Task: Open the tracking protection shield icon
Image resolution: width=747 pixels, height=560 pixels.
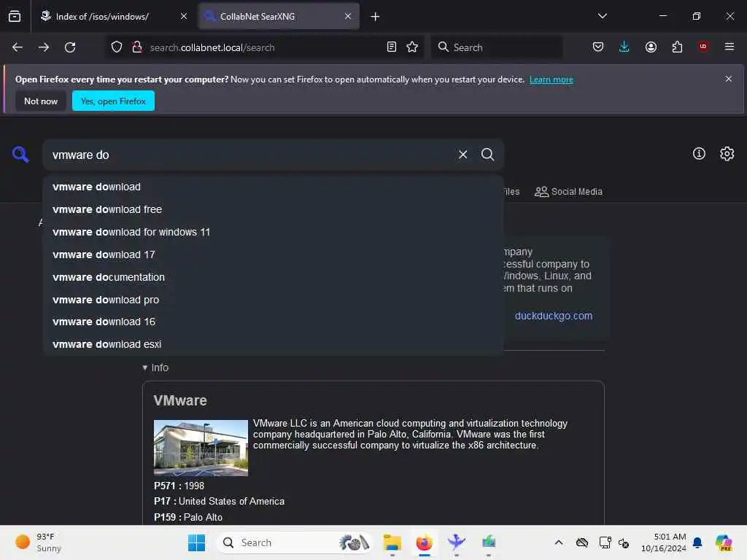Action: pos(116,47)
